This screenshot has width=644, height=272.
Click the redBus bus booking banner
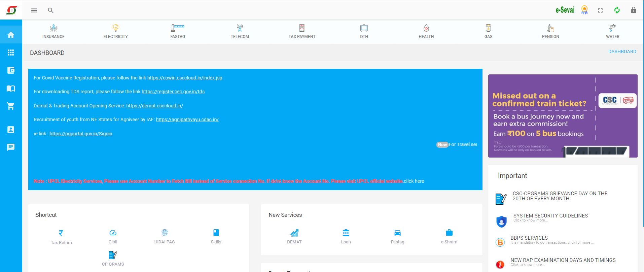click(x=563, y=116)
